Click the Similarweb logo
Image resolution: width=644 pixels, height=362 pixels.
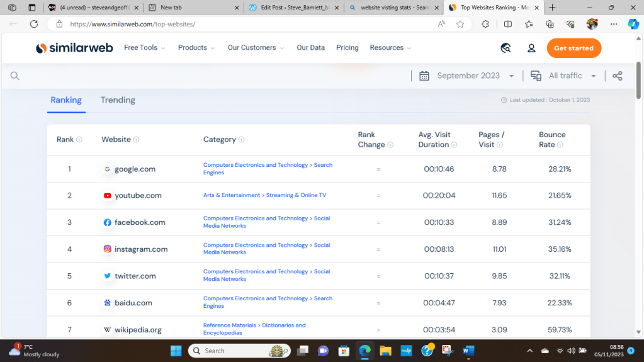74,48
